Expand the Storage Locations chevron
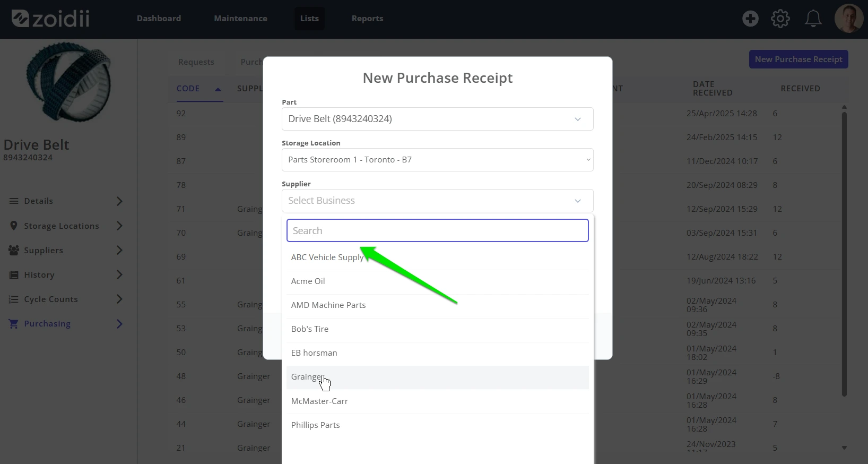868x464 pixels. pos(119,226)
